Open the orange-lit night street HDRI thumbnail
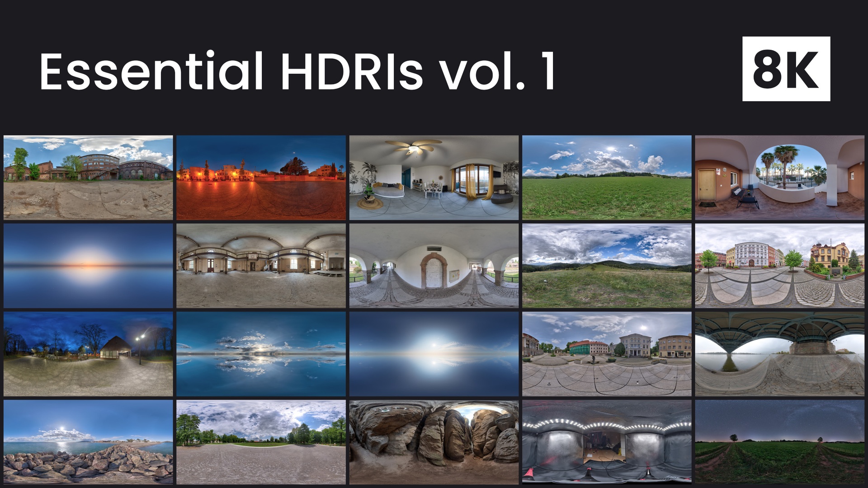868x488 pixels. coord(261,178)
